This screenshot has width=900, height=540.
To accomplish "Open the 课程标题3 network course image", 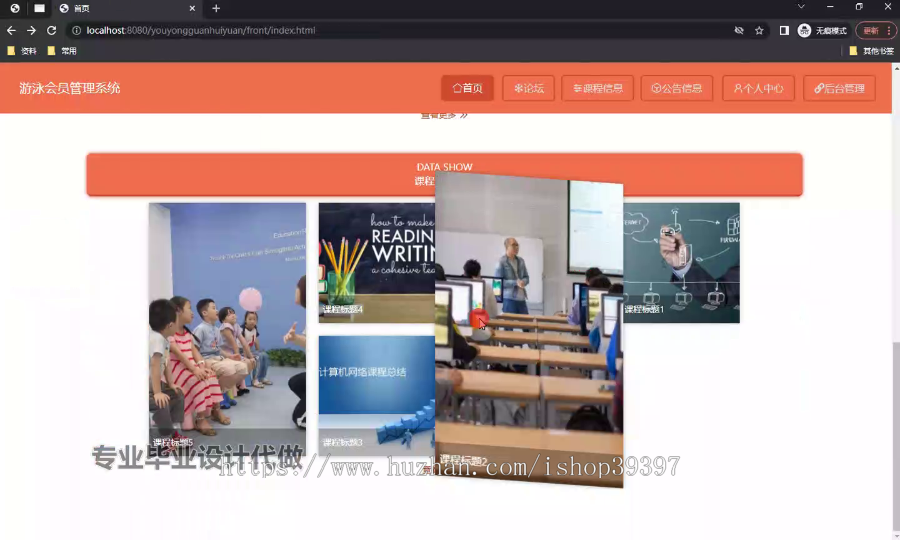I will pos(377,396).
